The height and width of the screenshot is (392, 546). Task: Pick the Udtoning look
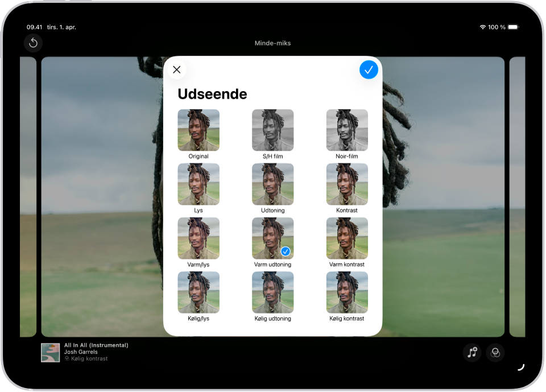click(x=272, y=184)
